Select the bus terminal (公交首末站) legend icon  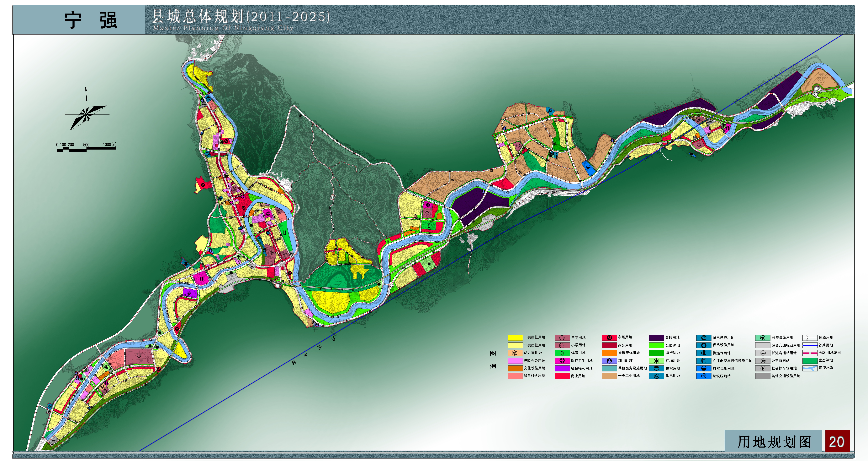[x=763, y=361]
